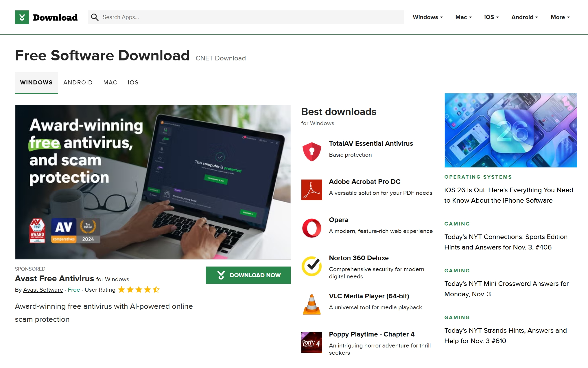Click the Download wordmark in the header

(x=55, y=17)
